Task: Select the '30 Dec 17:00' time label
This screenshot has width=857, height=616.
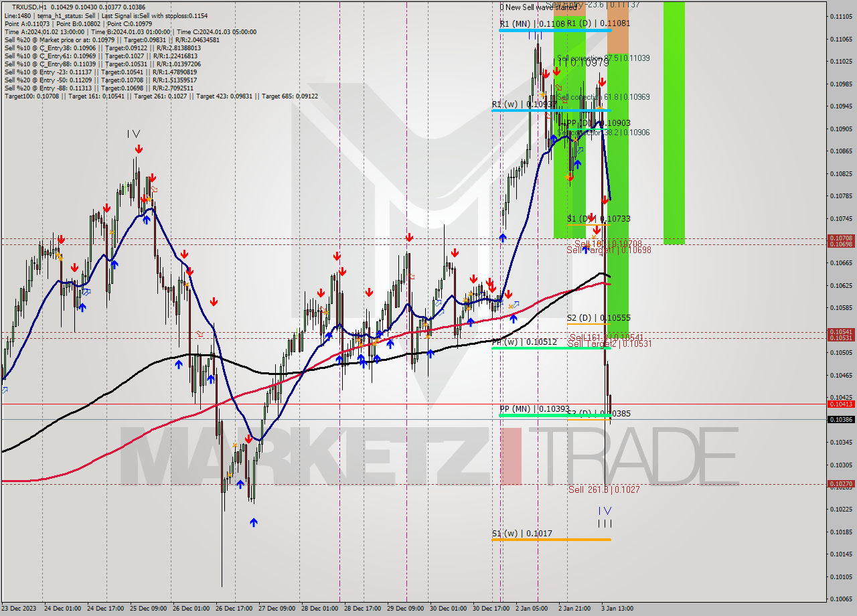Action: (490, 609)
